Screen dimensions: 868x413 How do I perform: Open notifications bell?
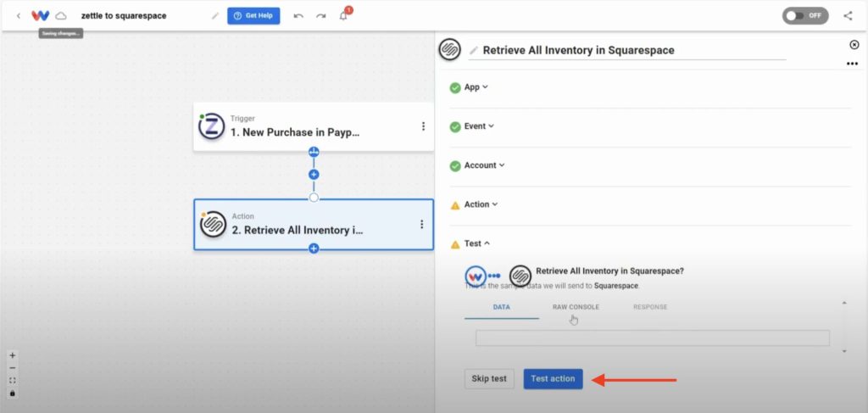tap(344, 15)
